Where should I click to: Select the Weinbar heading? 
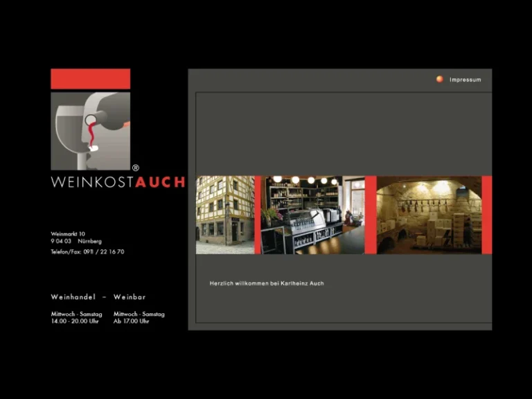130,297
